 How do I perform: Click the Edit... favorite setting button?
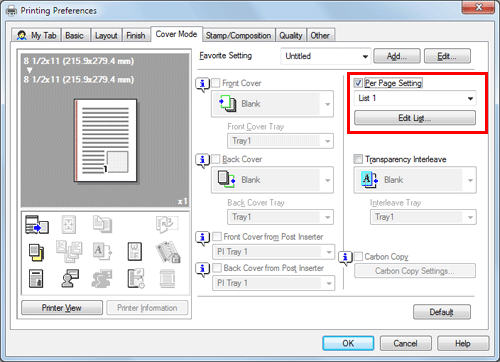click(x=447, y=56)
